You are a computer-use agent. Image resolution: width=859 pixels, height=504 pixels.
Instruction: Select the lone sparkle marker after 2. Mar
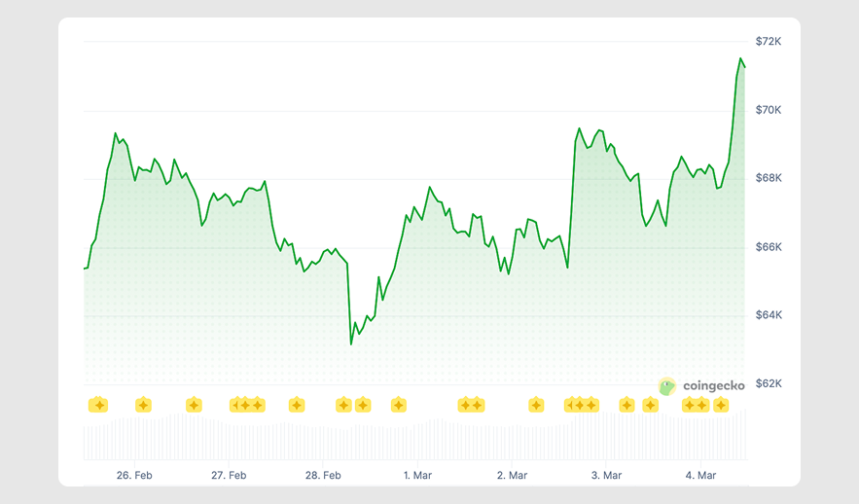click(536, 405)
